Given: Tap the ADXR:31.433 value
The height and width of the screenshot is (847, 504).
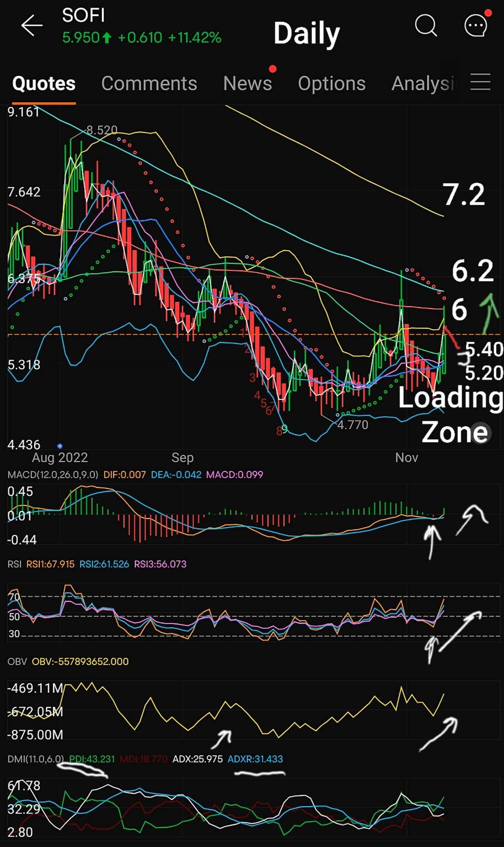Looking at the screenshot, I should point(256,759).
